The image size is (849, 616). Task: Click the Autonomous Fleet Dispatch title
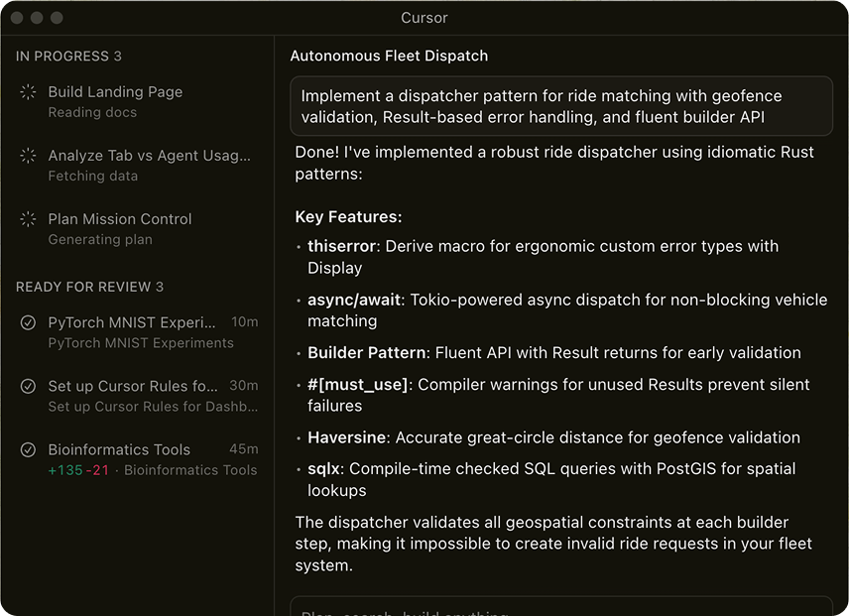point(389,57)
